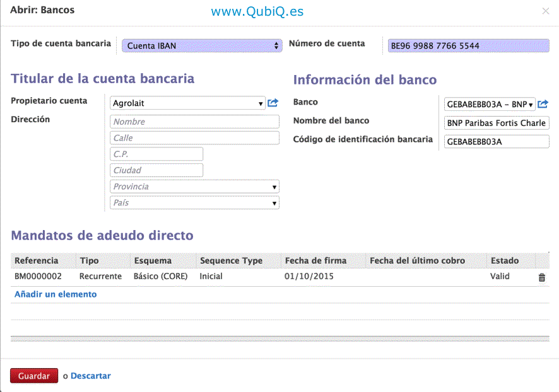559x392 pixels.
Task: Click the Calle input field
Action: (x=194, y=138)
